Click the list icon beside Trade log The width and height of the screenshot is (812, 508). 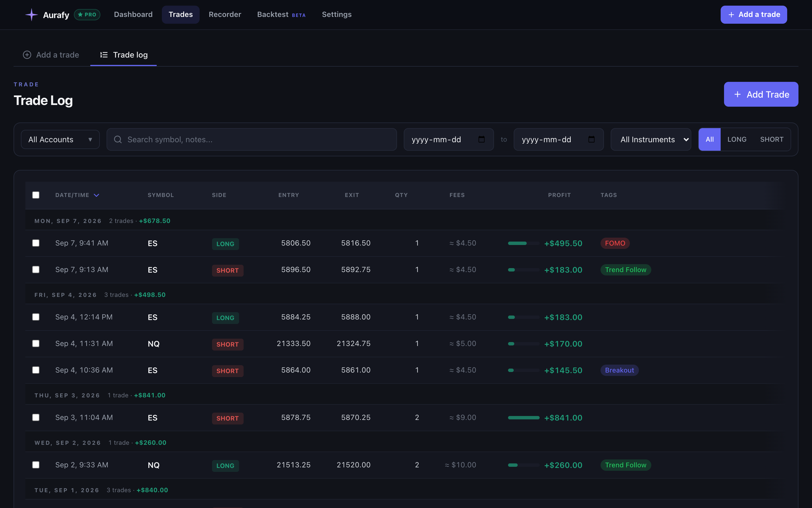point(104,55)
